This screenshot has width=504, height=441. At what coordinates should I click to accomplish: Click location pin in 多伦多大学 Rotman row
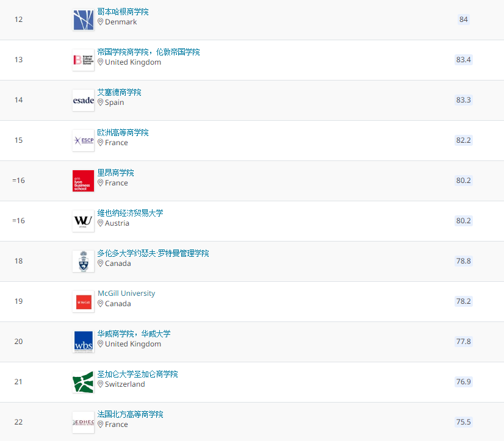(100, 264)
